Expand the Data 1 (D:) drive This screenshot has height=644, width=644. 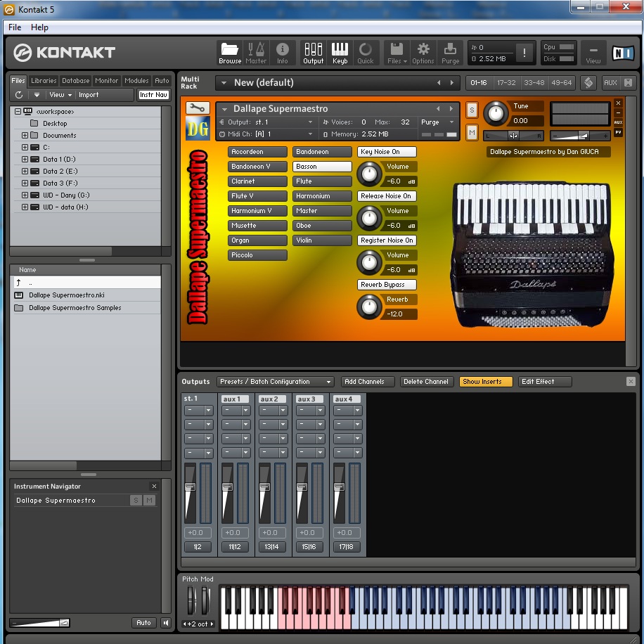(x=25, y=159)
